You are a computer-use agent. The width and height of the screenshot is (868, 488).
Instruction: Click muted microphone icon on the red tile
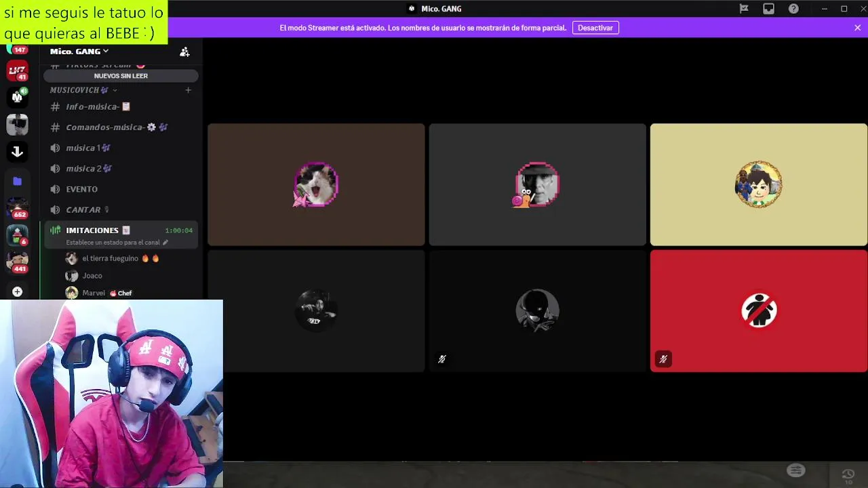click(663, 359)
